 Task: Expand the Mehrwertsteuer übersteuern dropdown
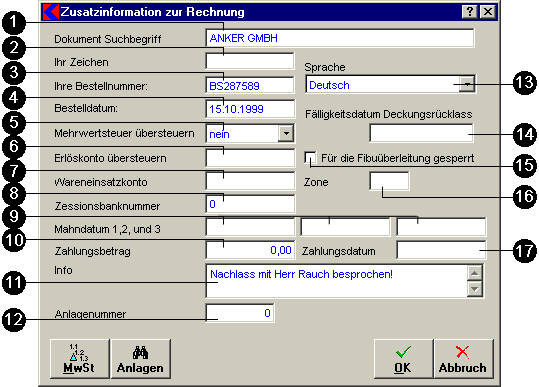[286, 133]
